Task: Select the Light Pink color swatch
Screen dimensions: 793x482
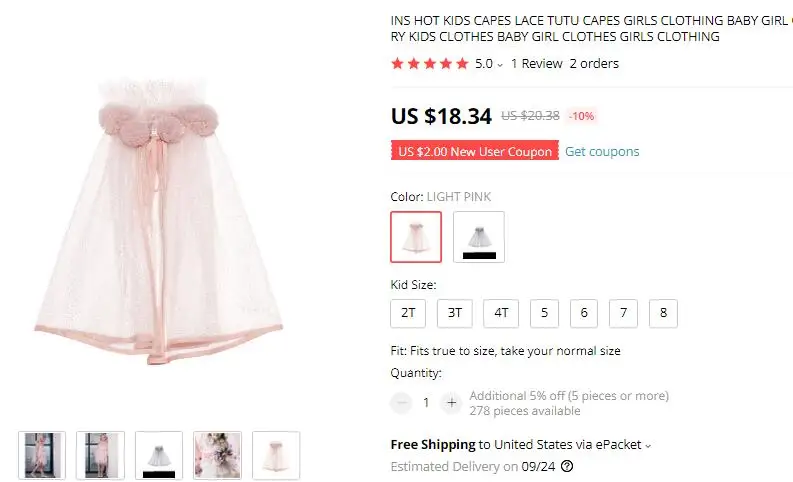Action: 416,237
